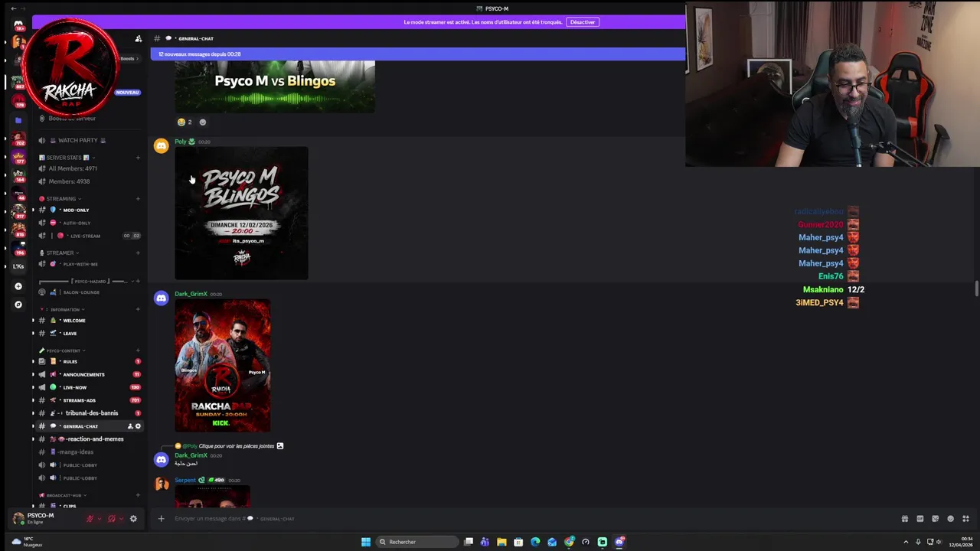The image size is (980, 551).
Task: Open the L'Ks server
Action: point(18,266)
